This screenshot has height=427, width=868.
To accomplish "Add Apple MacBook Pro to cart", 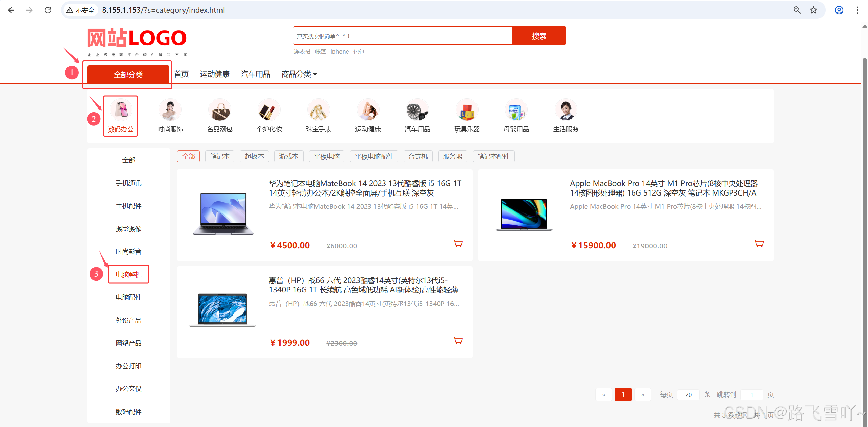I will 758,243.
